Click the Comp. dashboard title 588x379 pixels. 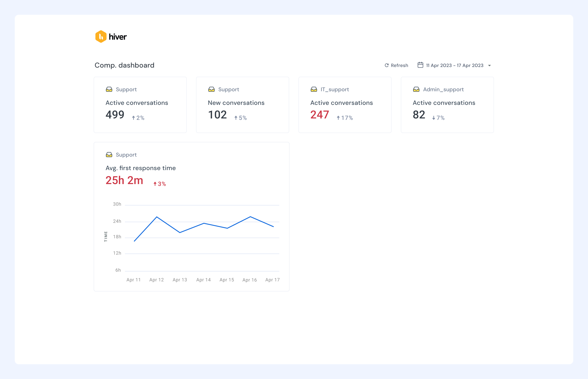(x=124, y=65)
